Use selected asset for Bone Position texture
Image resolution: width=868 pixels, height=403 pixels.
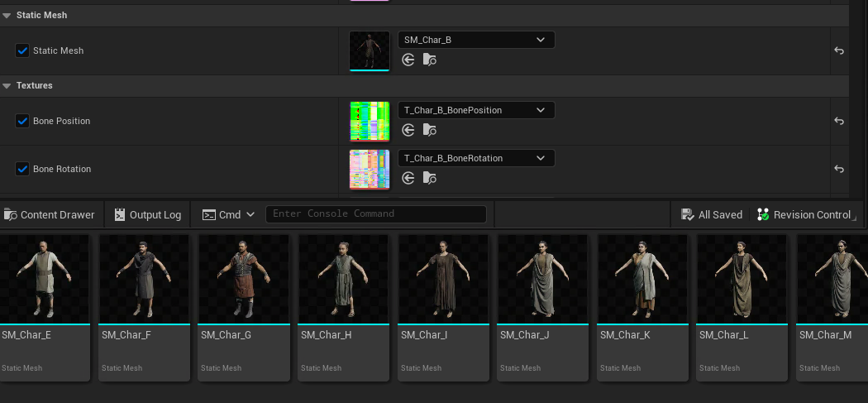pyautogui.click(x=408, y=130)
